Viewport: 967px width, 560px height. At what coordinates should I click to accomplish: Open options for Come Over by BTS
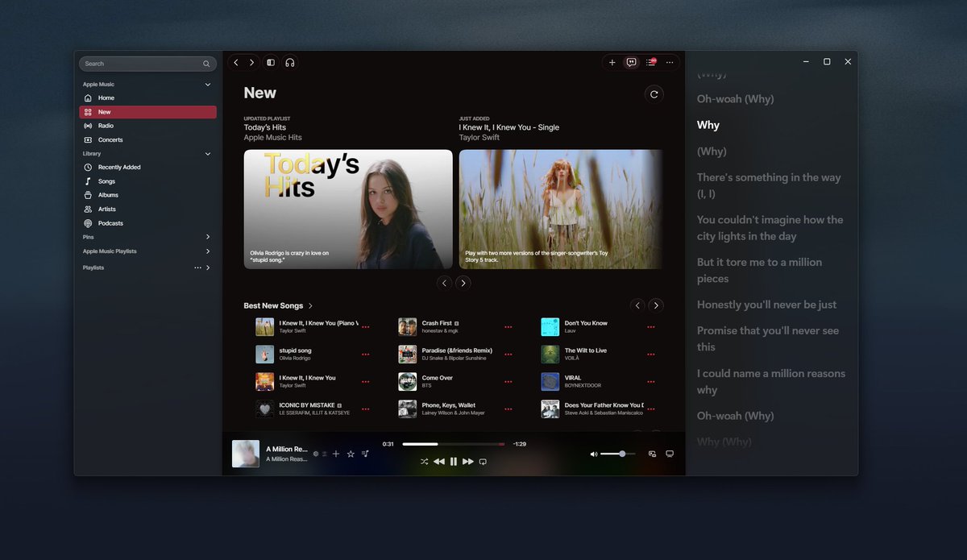tap(508, 382)
